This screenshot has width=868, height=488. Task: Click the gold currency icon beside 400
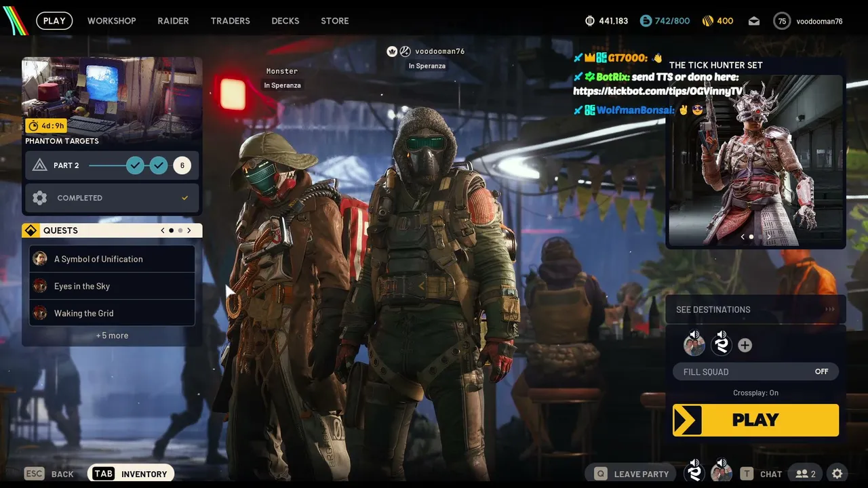708,21
